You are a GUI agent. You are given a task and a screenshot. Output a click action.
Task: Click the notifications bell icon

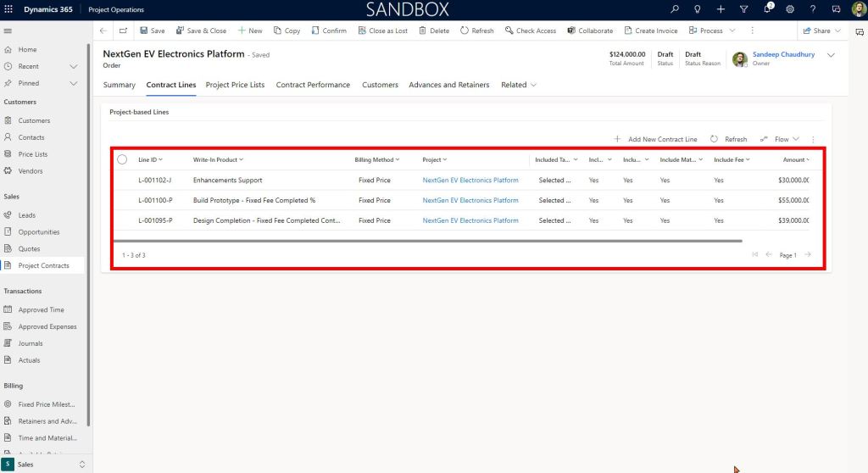pyautogui.click(x=766, y=9)
